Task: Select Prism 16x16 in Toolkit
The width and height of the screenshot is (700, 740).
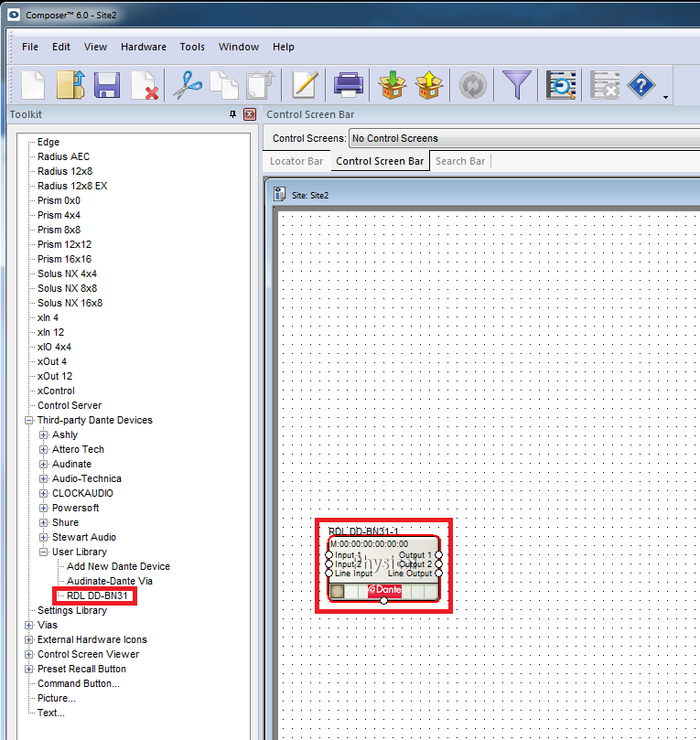Action: 64,259
